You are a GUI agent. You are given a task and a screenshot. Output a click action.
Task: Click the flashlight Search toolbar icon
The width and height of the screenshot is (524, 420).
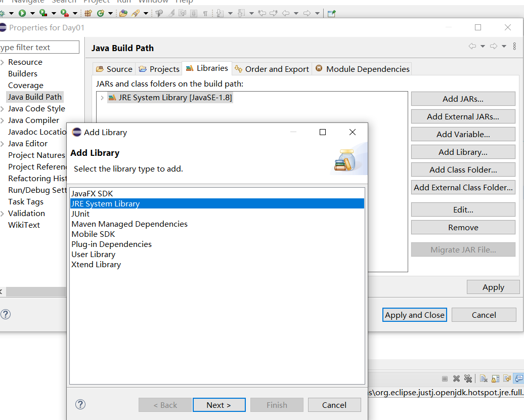136,13
